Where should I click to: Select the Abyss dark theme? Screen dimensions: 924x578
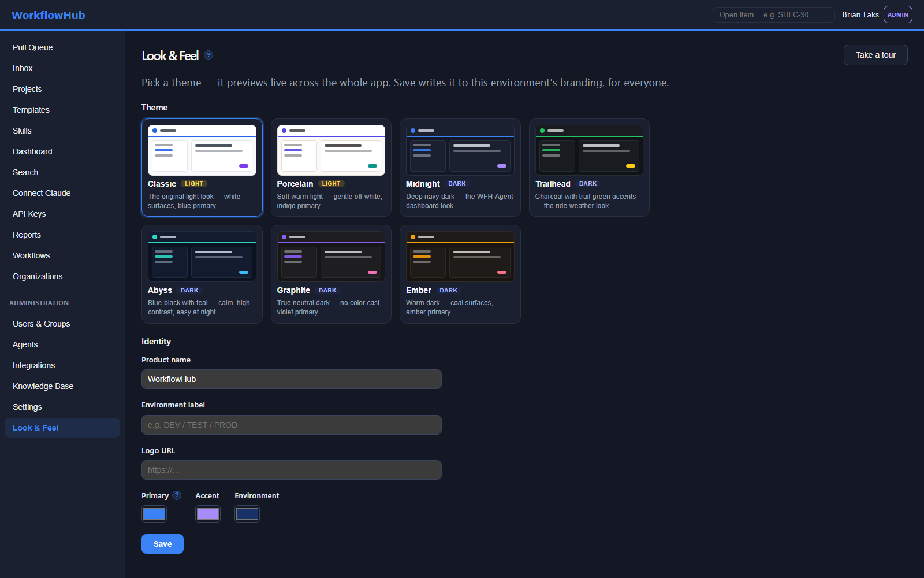point(202,274)
